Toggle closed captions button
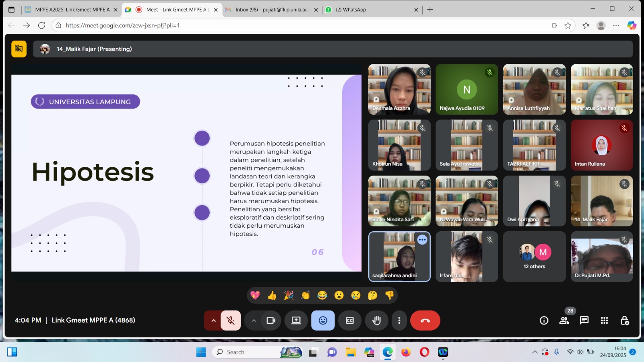 tap(350, 321)
